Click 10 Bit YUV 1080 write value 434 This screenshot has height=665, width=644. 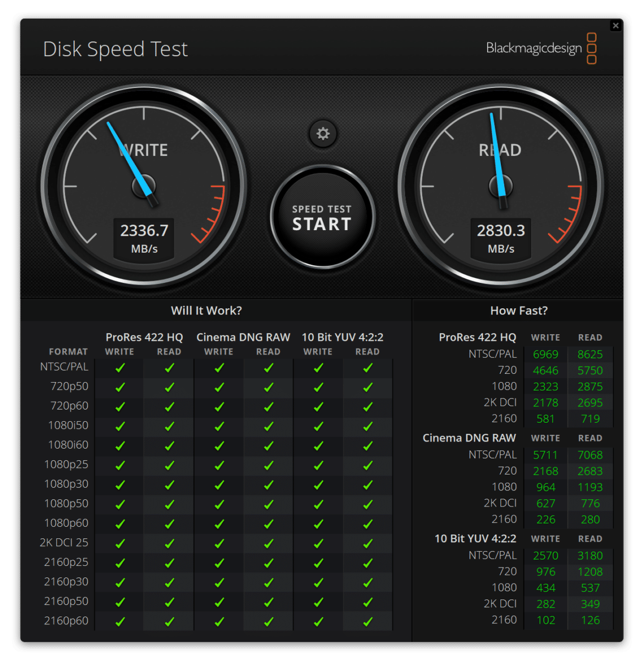(545, 588)
